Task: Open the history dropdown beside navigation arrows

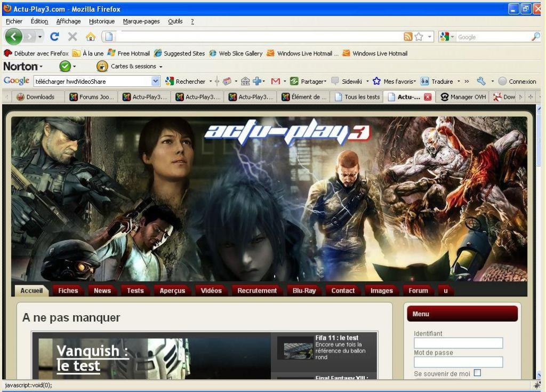Action: click(x=40, y=37)
